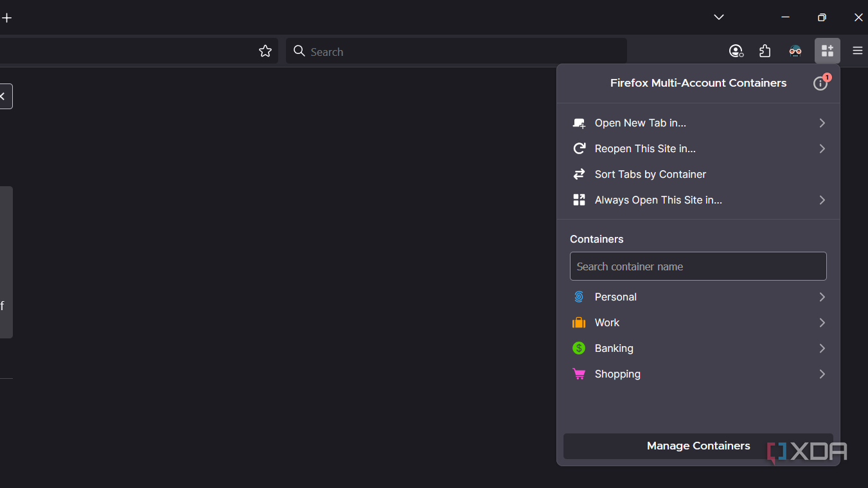Image resolution: width=868 pixels, height=488 pixels.
Task: Select the Always Open This Site in... label
Action: coord(659,200)
